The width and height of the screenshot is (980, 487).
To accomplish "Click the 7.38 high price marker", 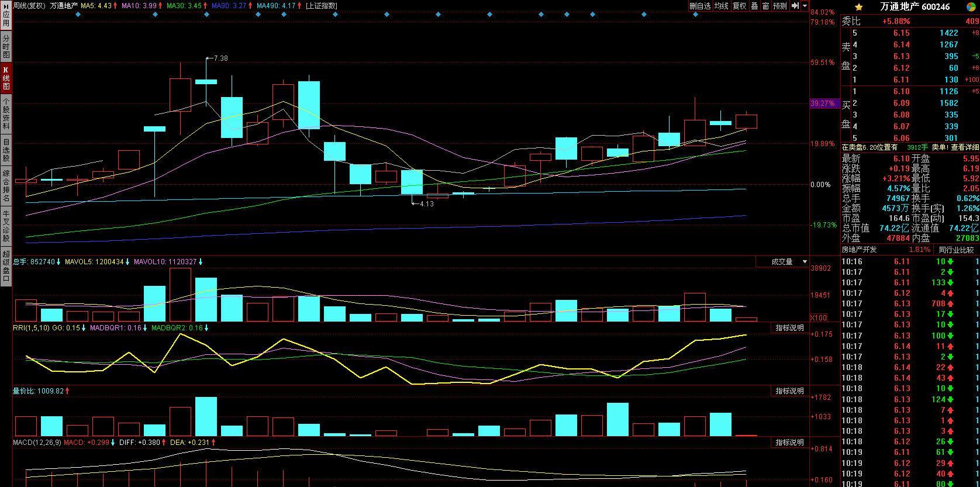I will point(220,58).
